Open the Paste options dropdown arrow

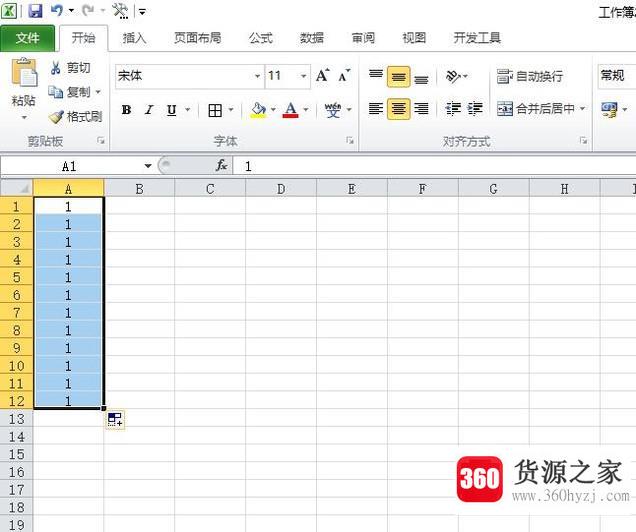tap(24, 118)
